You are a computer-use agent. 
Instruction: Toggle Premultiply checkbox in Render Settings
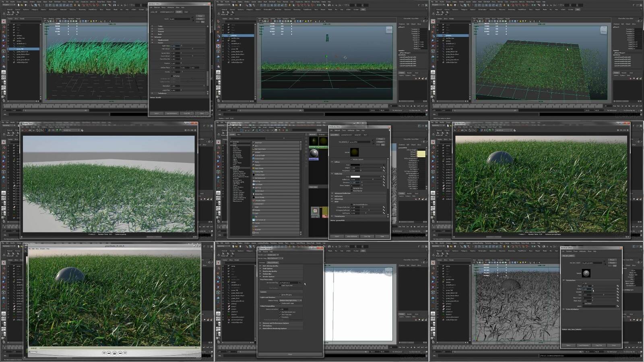click(x=280, y=317)
